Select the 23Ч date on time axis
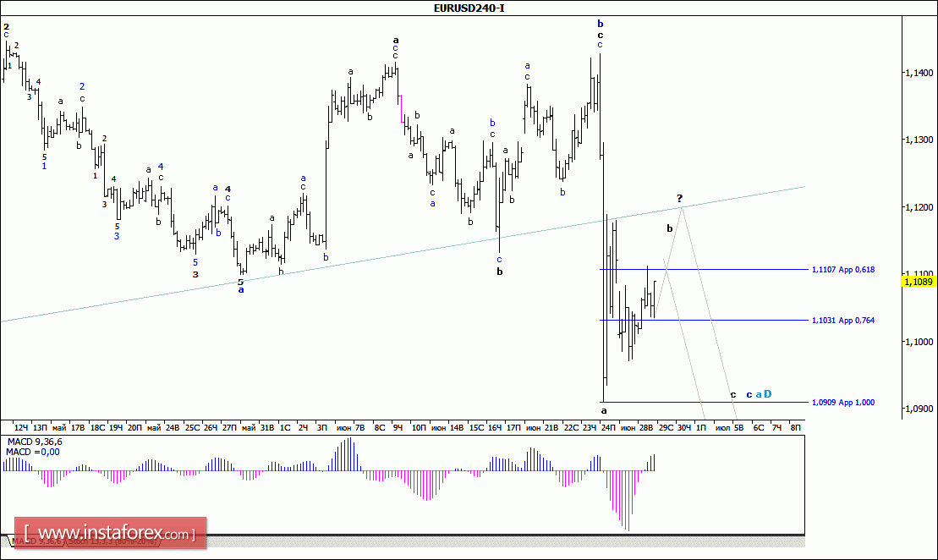Viewport: 938px width, 560px height. (x=590, y=427)
